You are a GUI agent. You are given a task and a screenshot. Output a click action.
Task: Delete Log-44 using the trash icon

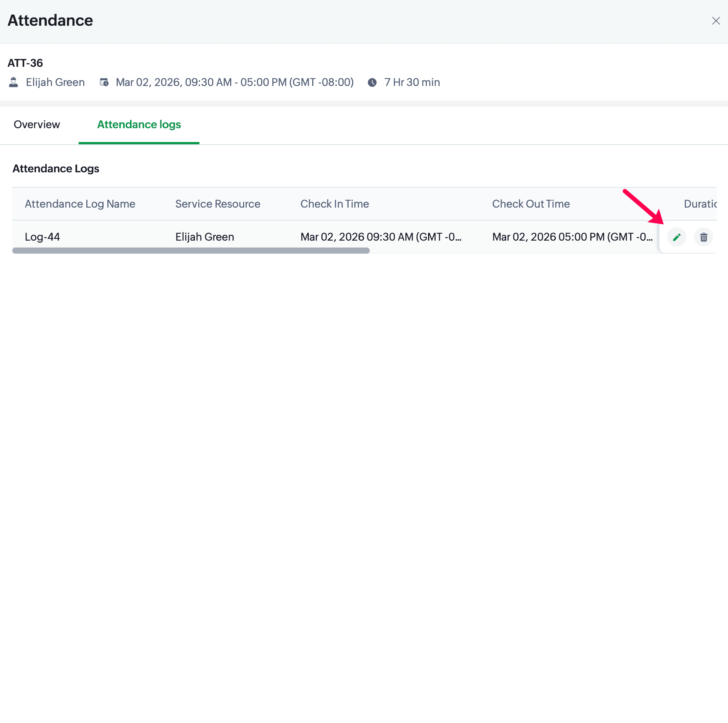point(703,237)
